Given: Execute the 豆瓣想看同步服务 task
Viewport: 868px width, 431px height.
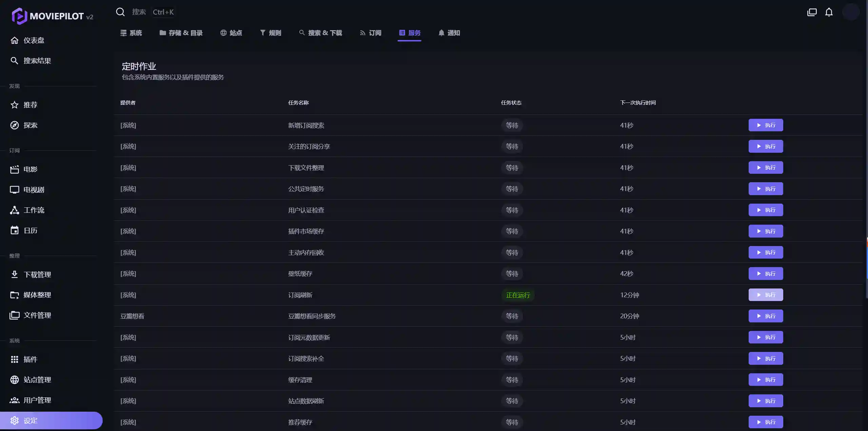Looking at the screenshot, I should point(766,316).
